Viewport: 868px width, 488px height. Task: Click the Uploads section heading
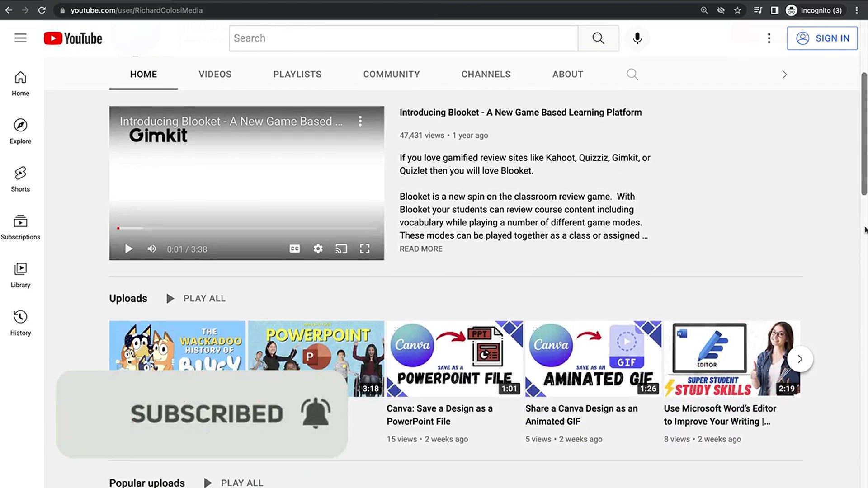[128, 298]
